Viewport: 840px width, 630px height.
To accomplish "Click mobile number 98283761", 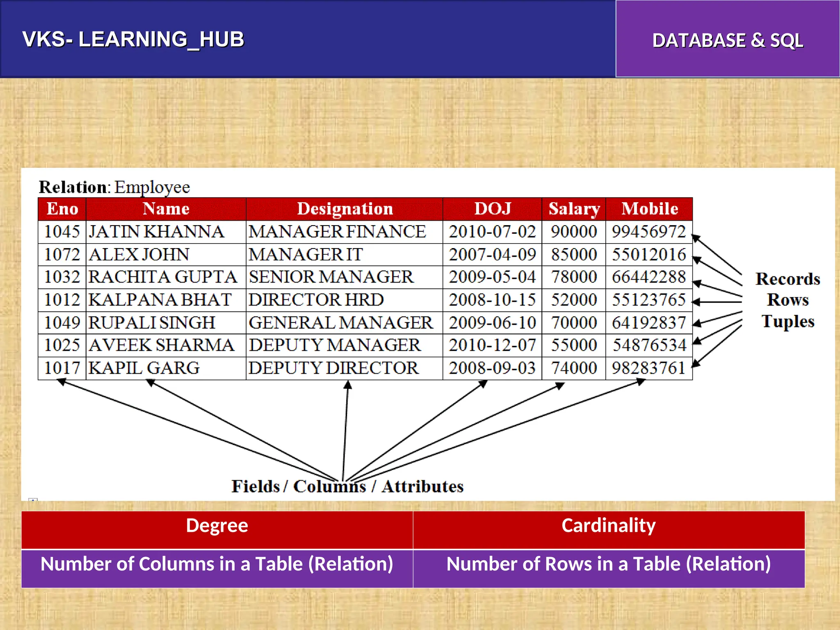I will tap(649, 368).
